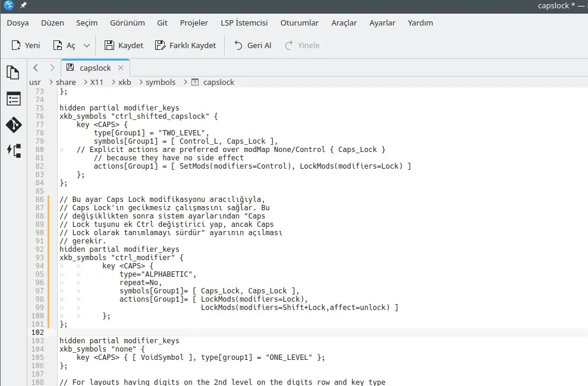Viewport: 588px width, 386px height.
Task: Go to next tab with forward arrow
Action: pos(52,68)
